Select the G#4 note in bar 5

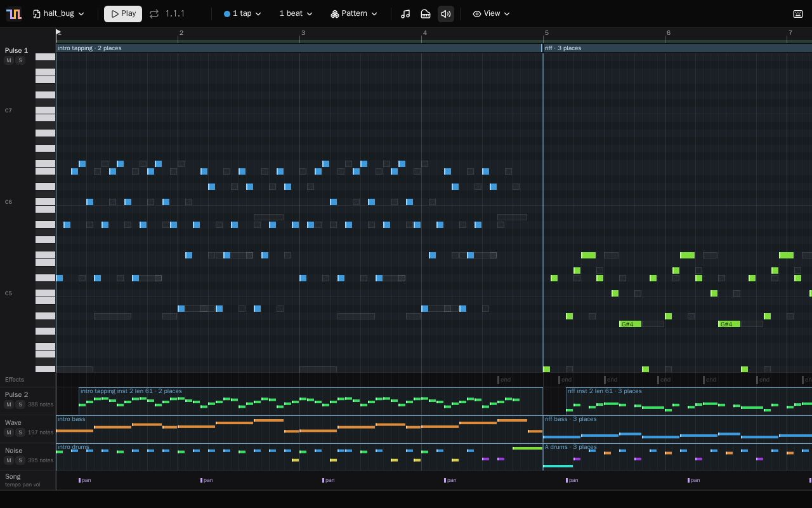[630, 324]
